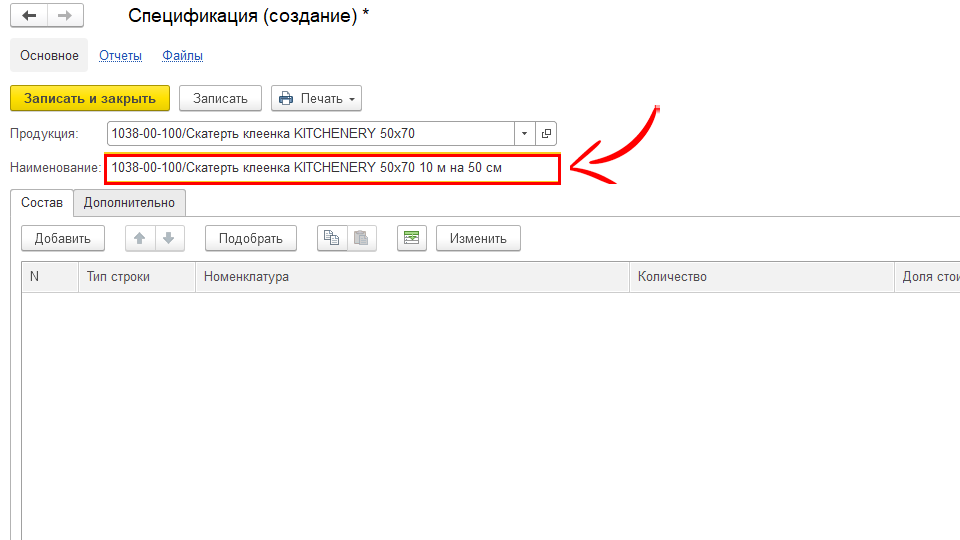Select the Состав tab
This screenshot has height=540, width=960.
point(42,203)
